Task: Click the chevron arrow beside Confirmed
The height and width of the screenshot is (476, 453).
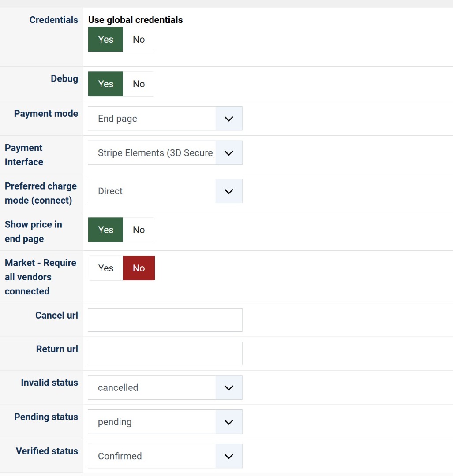Action: 229,456
